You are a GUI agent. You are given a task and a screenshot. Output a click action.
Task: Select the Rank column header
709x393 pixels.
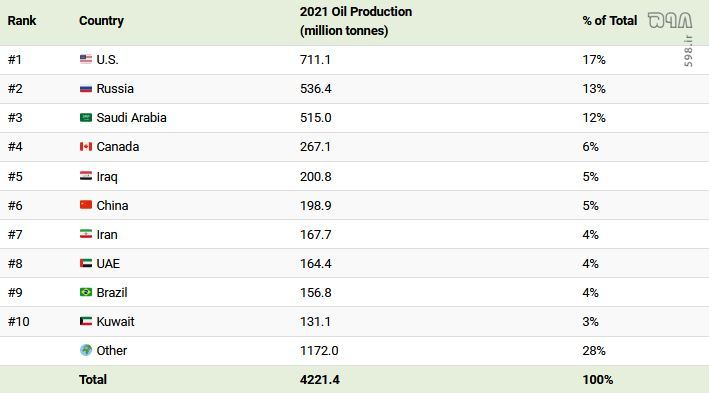(x=22, y=21)
